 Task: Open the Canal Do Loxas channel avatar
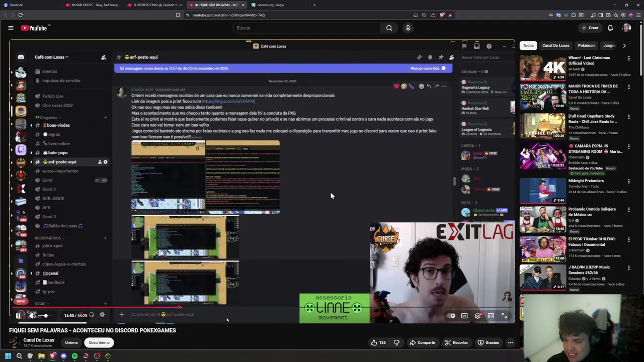(x=15, y=342)
